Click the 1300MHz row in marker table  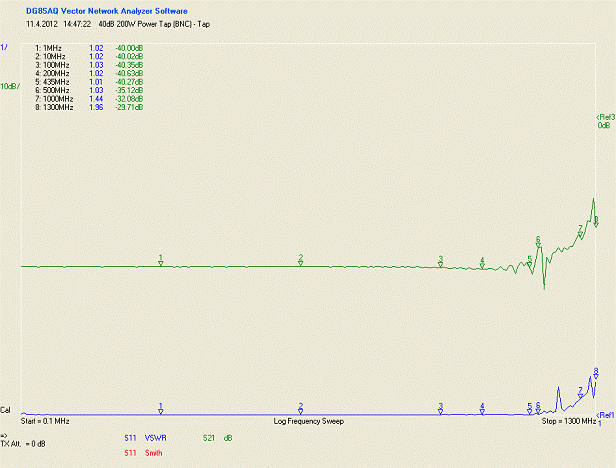[x=91, y=107]
